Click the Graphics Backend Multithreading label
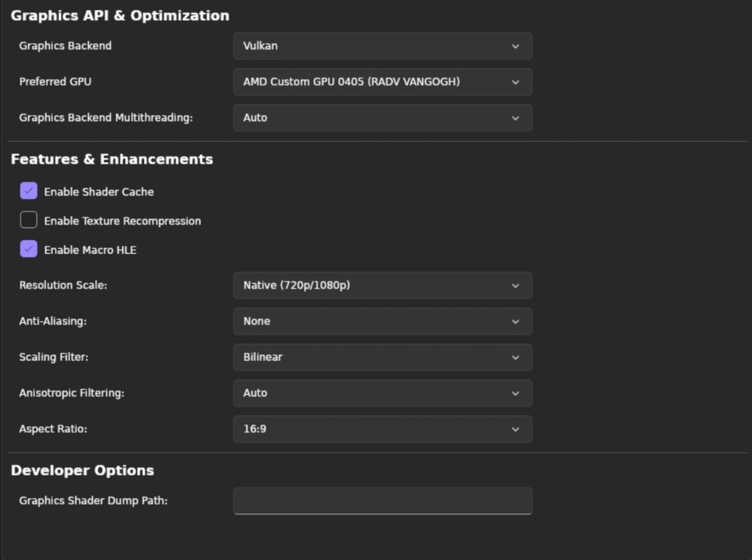This screenshot has height=560, width=752. pyautogui.click(x=106, y=117)
